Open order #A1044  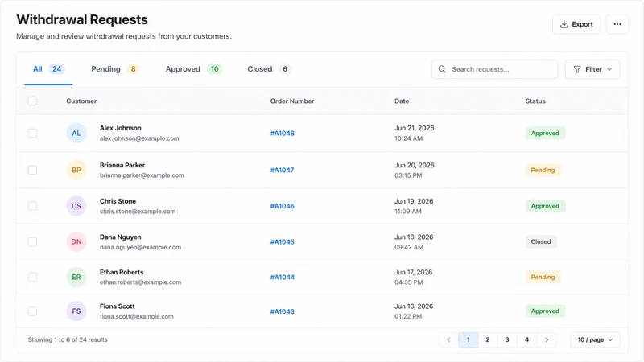pyautogui.click(x=283, y=277)
